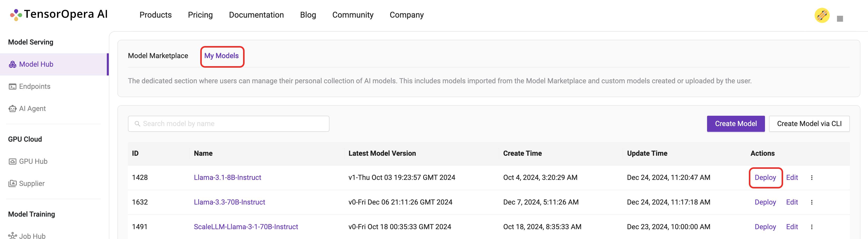Open Documentation from top navigation
The width and height of the screenshot is (868, 239).
(256, 15)
